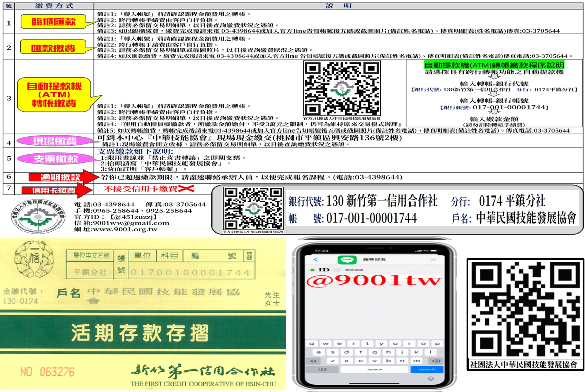Click the QR code beside 銀行代號 130
The image size is (585, 392).
[253, 208]
